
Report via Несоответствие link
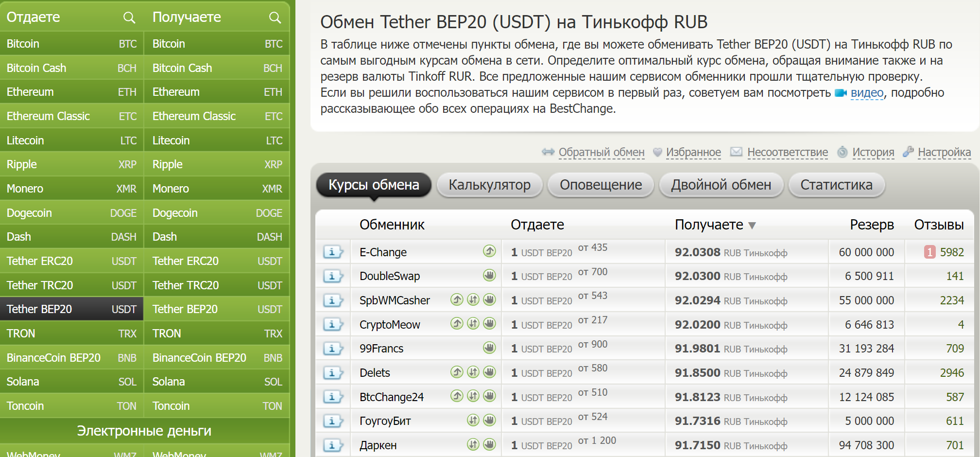coord(788,152)
